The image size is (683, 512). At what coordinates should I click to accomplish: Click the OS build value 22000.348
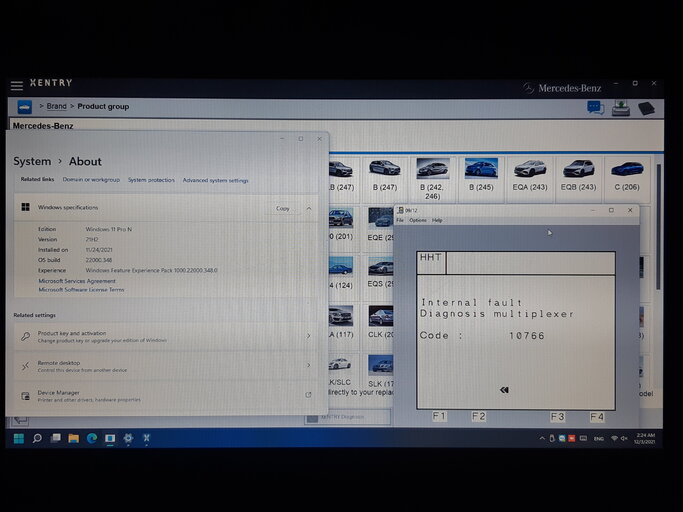(x=99, y=260)
